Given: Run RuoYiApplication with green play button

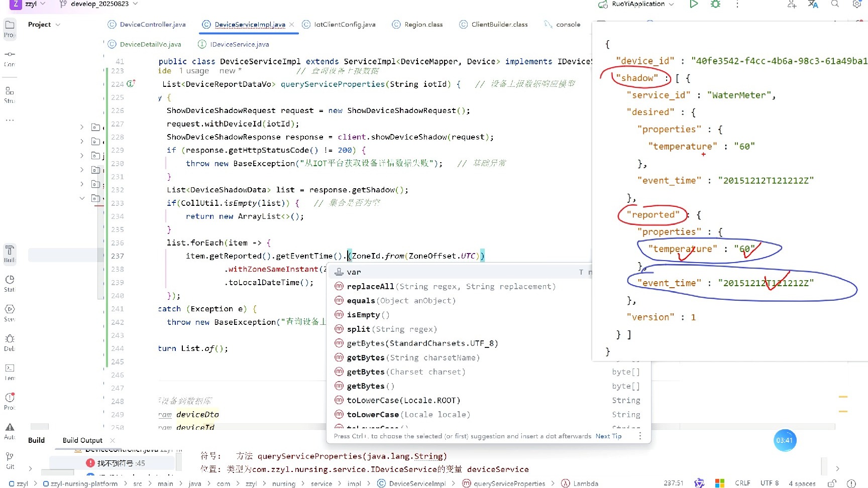Looking at the screenshot, I should click(694, 4).
